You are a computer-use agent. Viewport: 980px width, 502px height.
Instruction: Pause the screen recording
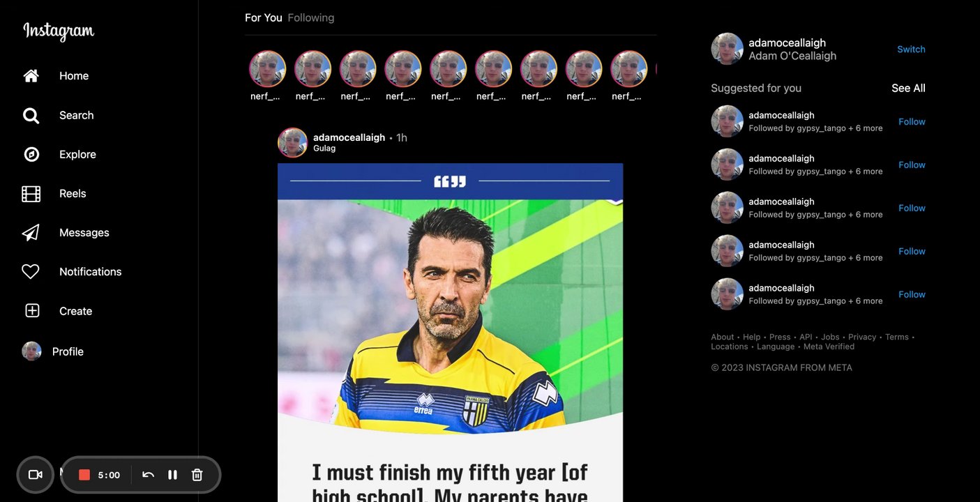click(x=172, y=475)
